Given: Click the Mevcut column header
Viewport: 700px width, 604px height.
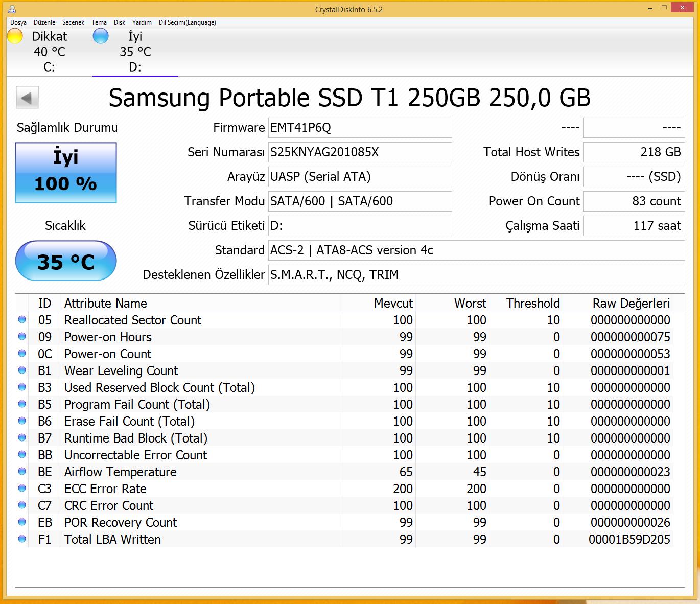Looking at the screenshot, I should 379,303.
